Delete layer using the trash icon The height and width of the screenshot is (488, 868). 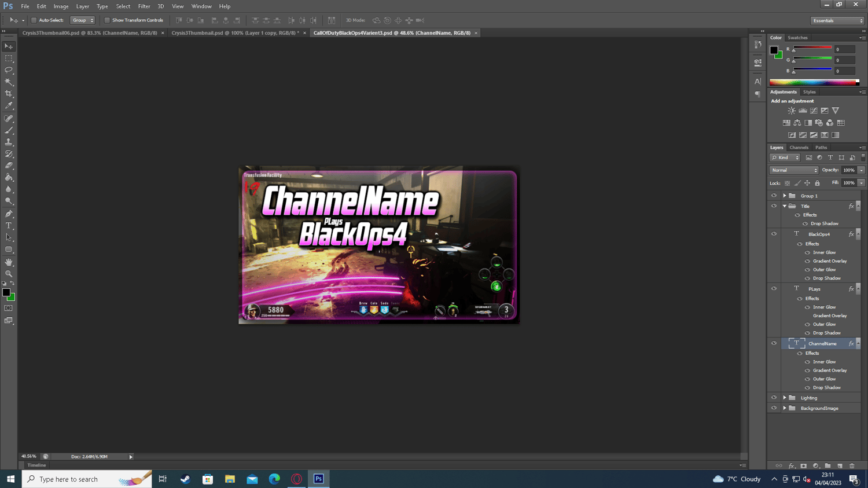[852, 466]
